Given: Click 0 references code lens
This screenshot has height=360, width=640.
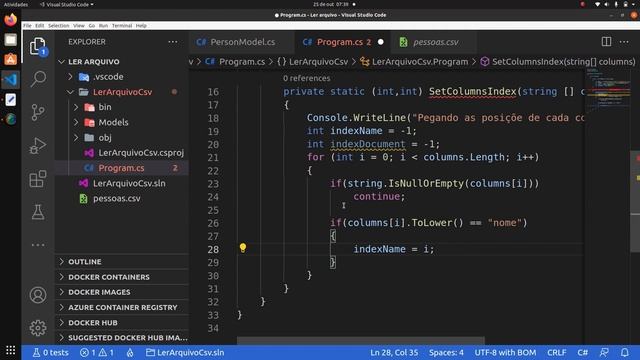Looking at the screenshot, I should tap(307, 78).
